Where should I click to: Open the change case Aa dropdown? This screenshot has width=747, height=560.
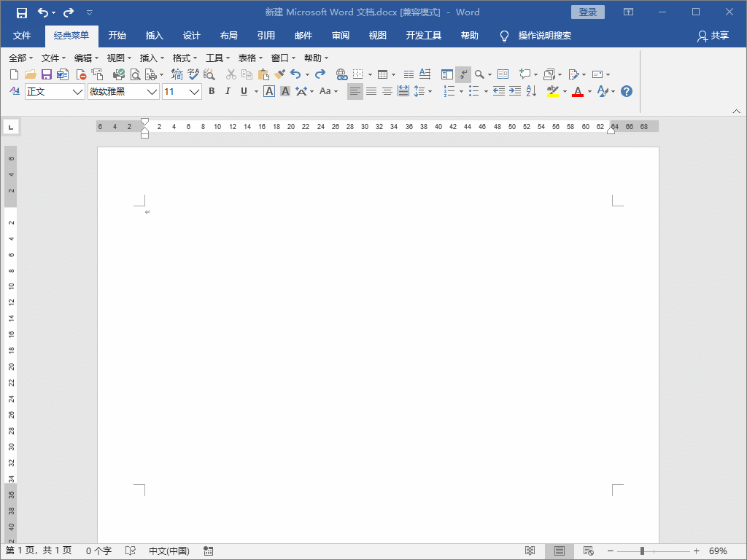[x=329, y=91]
